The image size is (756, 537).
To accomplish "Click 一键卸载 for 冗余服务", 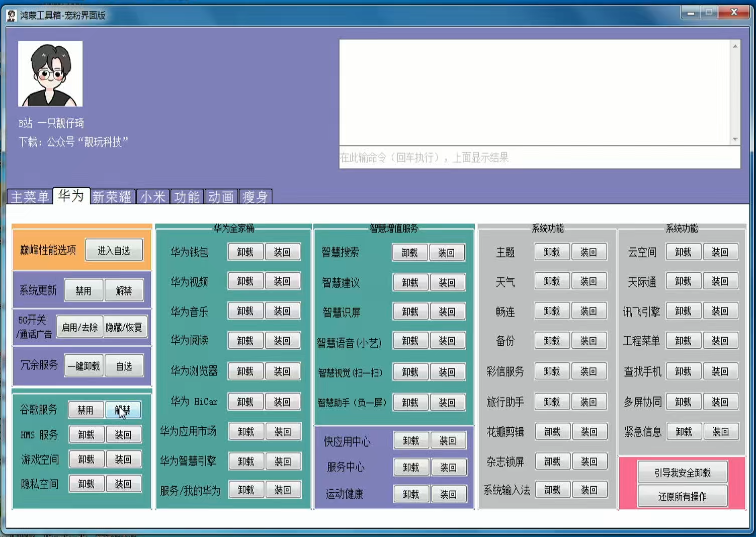I will click(84, 366).
